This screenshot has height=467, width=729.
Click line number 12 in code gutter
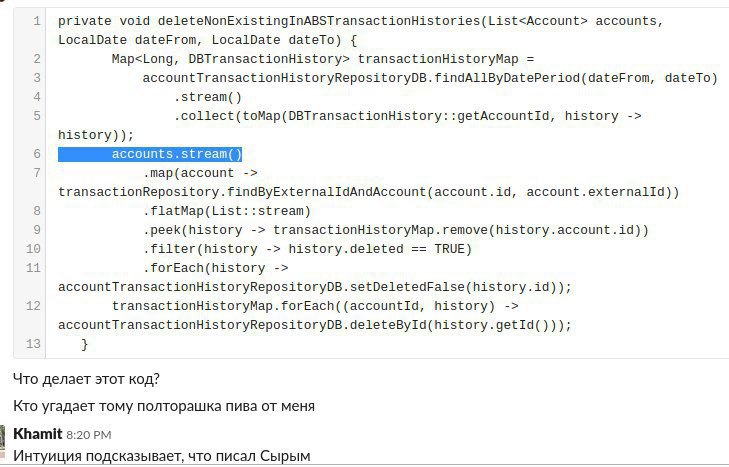point(33,306)
